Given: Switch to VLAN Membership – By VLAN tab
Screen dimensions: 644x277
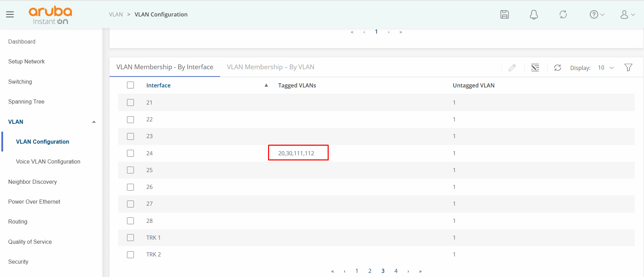Looking at the screenshot, I should [270, 67].
